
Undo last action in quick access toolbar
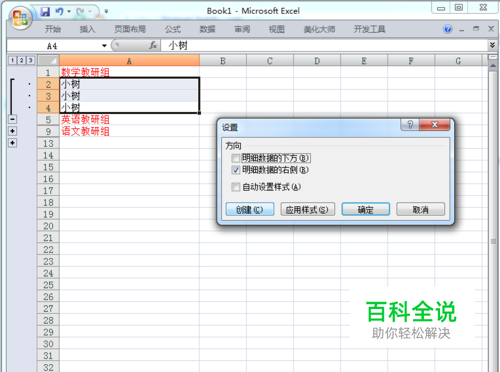tap(59, 12)
